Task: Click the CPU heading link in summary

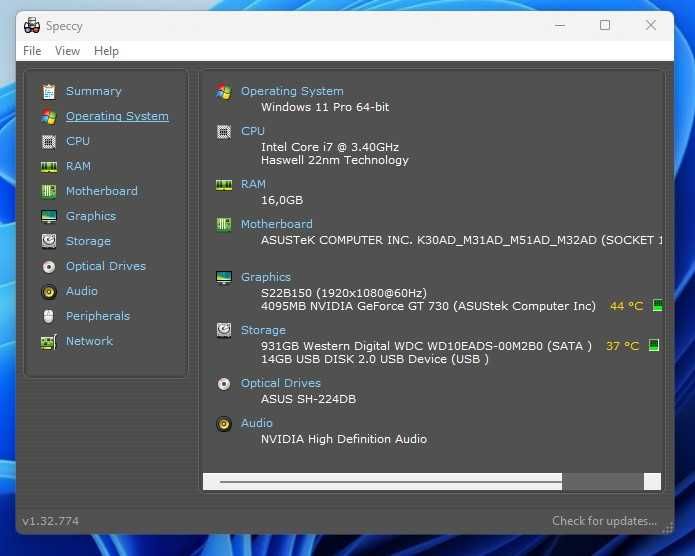Action: click(253, 131)
